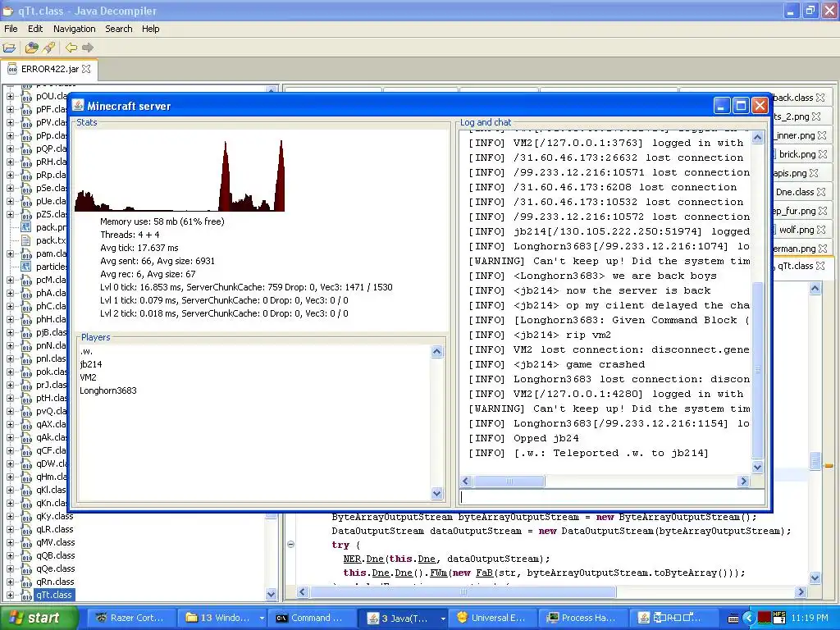
Task: Collapse the try block fold marker
Action: point(291,545)
